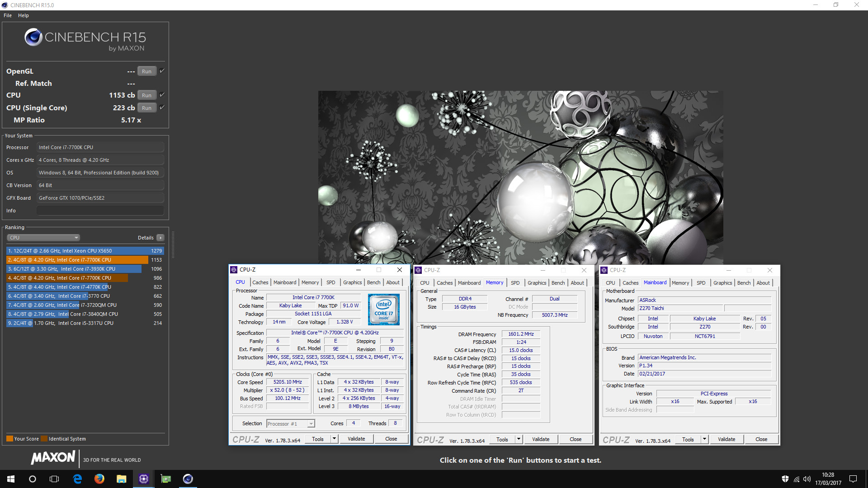Click the Cinebench logo icon

(x=33, y=37)
